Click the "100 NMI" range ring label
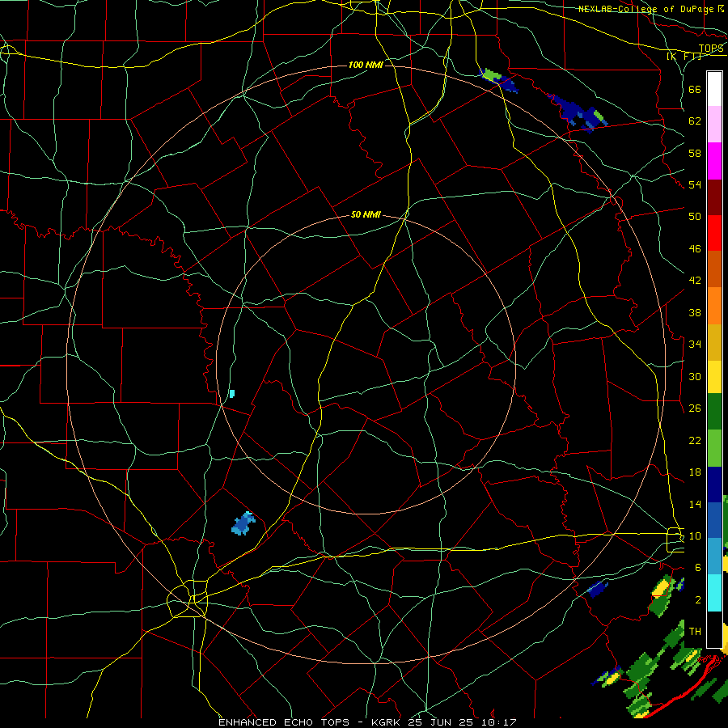This screenshot has width=728, height=728. (x=366, y=65)
